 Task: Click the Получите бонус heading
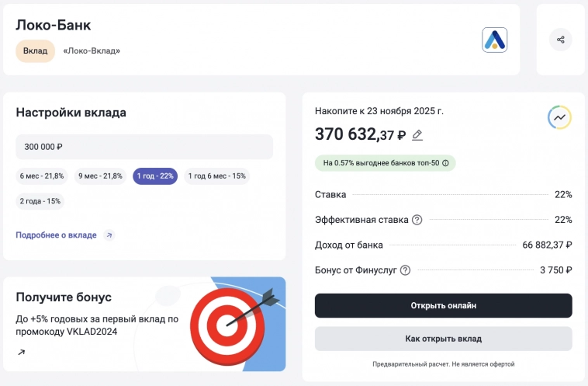64,297
